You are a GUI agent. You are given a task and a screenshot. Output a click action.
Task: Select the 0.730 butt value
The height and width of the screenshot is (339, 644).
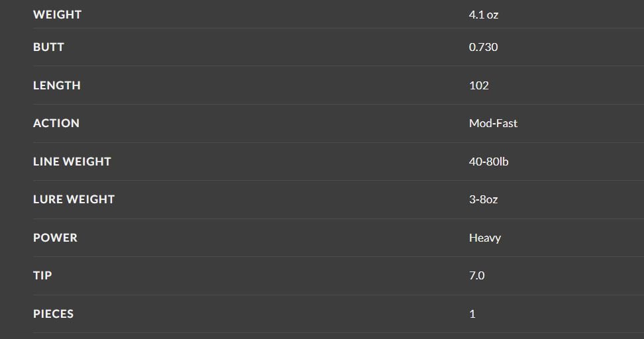pos(483,47)
